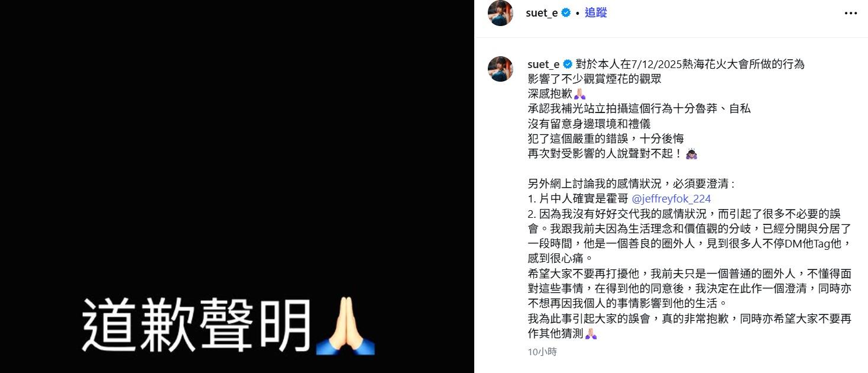
Task: Follow the account via 追蹤
Action: (x=596, y=13)
